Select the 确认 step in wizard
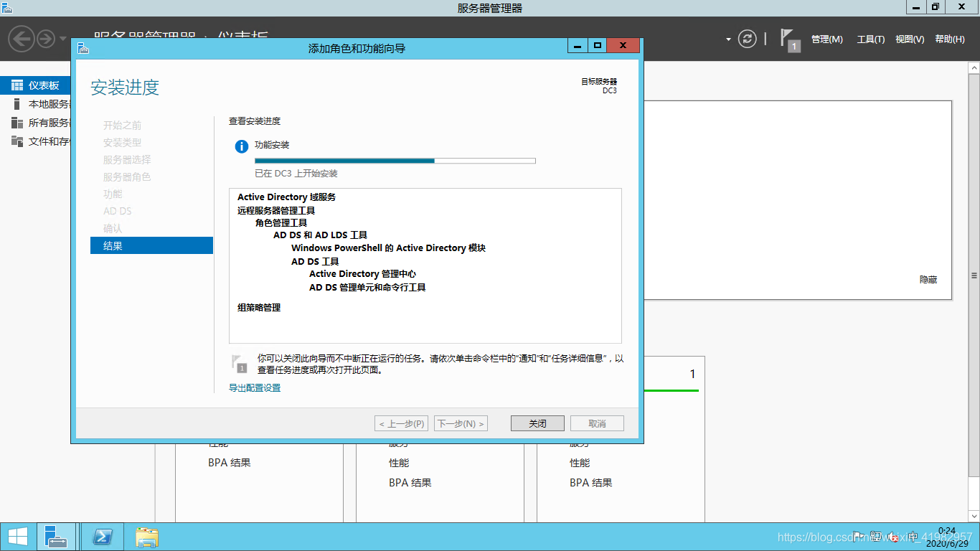This screenshot has height=551, width=980. coord(113,228)
